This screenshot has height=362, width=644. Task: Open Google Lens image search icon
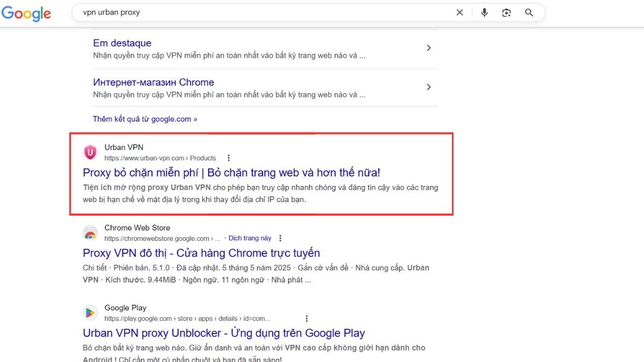(x=507, y=12)
